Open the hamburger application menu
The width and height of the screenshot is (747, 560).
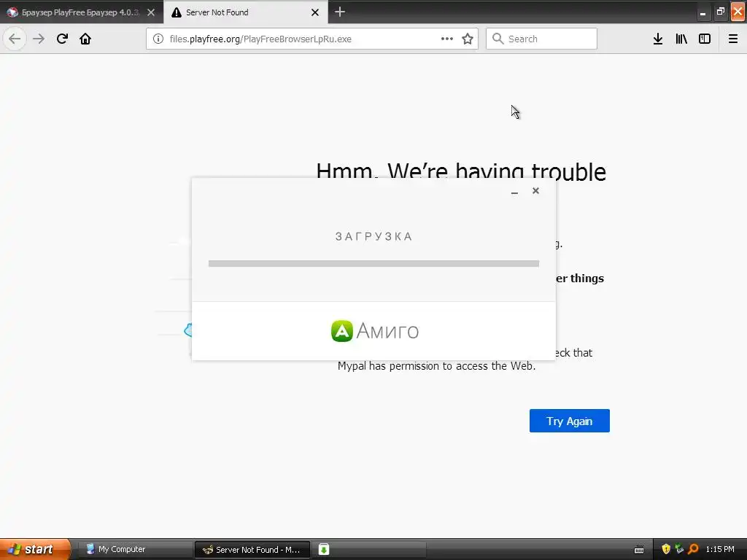733,39
